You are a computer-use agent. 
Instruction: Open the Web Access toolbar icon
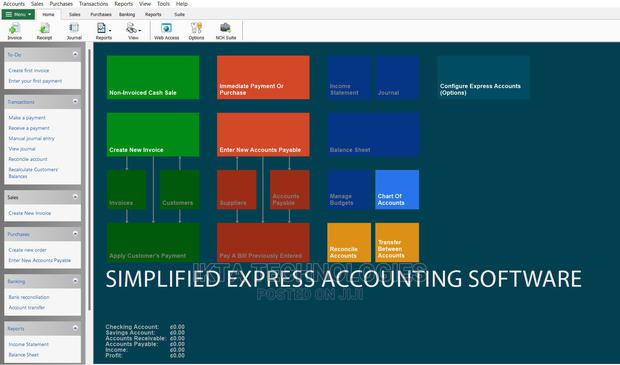coord(166,31)
